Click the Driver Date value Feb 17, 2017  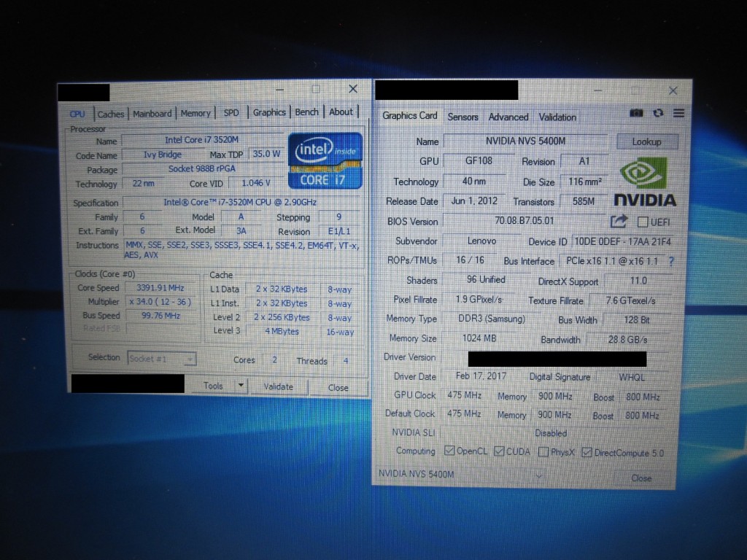tap(481, 376)
